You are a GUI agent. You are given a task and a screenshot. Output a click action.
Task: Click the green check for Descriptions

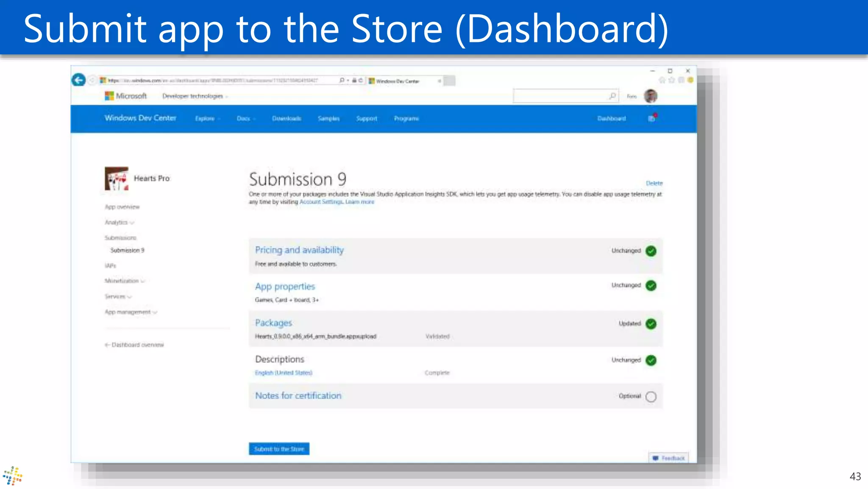pyautogui.click(x=651, y=360)
